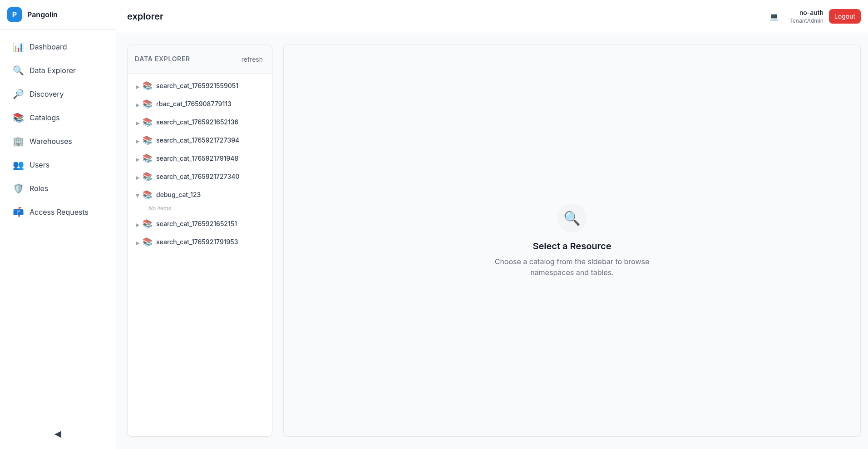
Task: Click refresh in the Data Explorer panel
Action: 252,59
